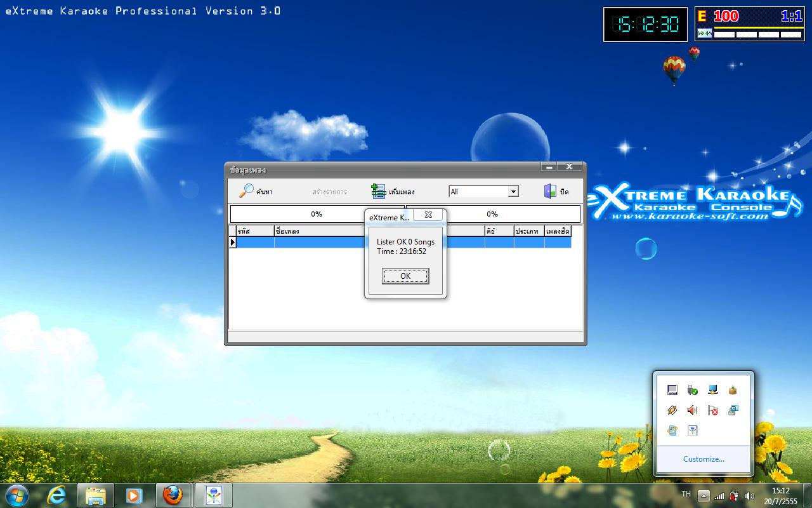The width and height of the screenshot is (812, 508).
Task: Click the yellow E key indicator
Action: [x=702, y=17]
